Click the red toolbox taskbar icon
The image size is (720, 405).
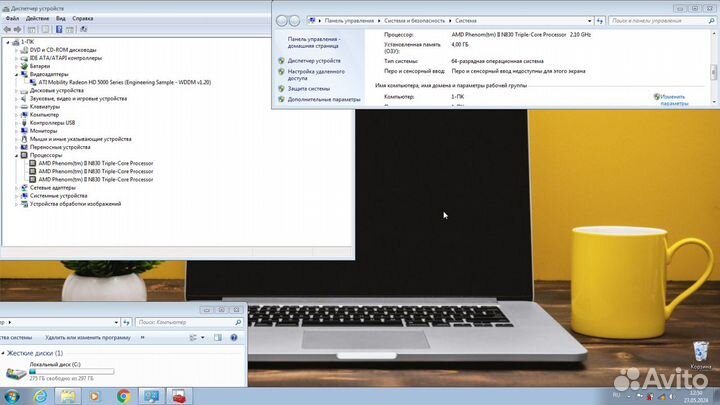pos(179,396)
